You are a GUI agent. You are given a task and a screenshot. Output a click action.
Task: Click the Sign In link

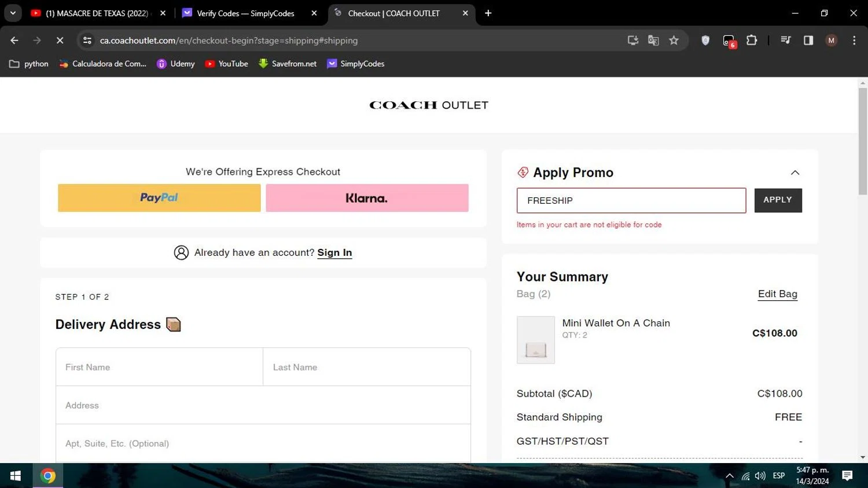coord(334,252)
